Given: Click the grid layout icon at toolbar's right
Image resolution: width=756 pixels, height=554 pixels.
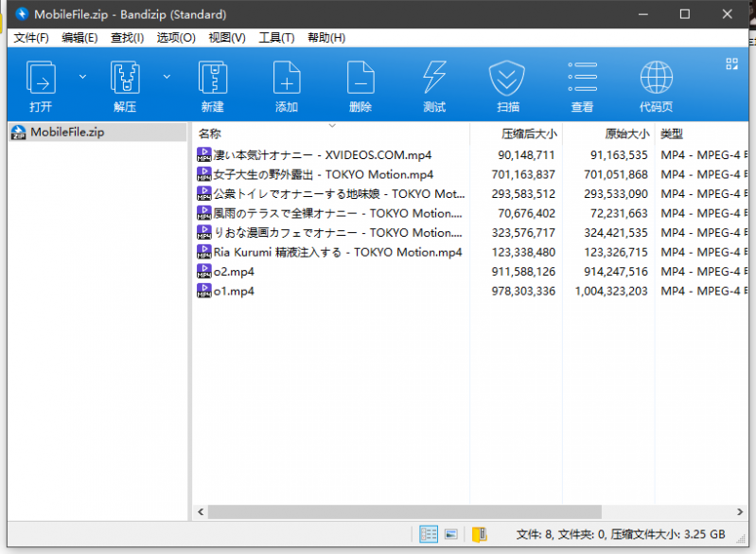Looking at the screenshot, I should click(731, 63).
